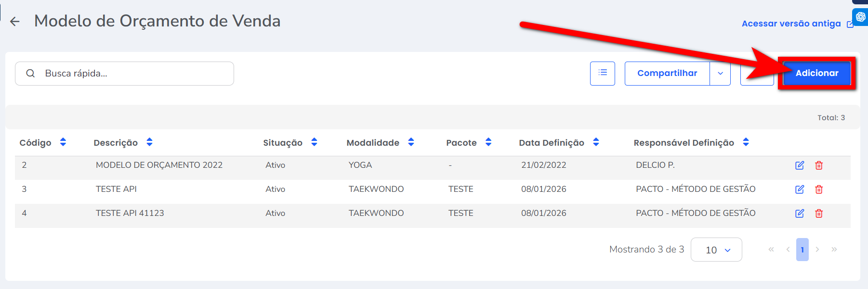Focus the Busca rápida search field
This screenshot has width=868, height=289.
click(130, 74)
